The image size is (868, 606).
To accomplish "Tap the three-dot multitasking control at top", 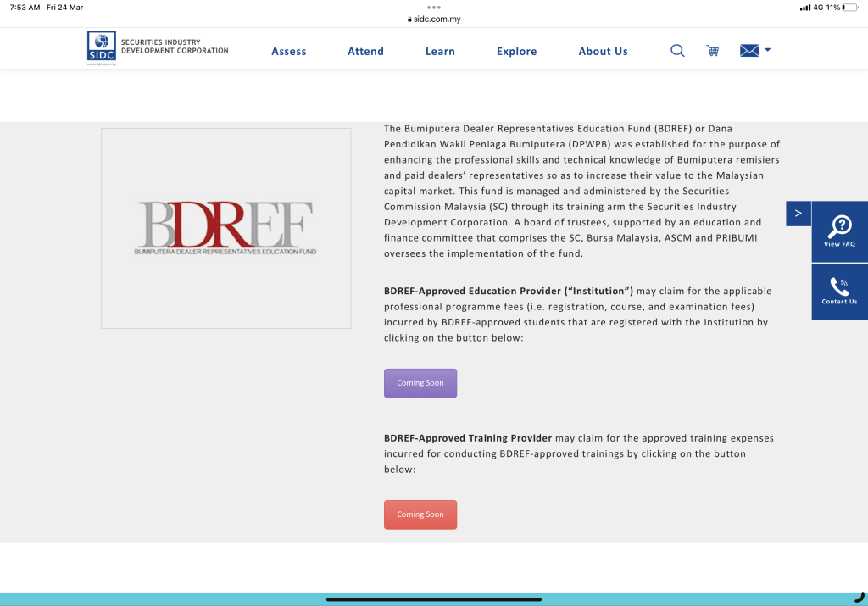I will [x=434, y=7].
